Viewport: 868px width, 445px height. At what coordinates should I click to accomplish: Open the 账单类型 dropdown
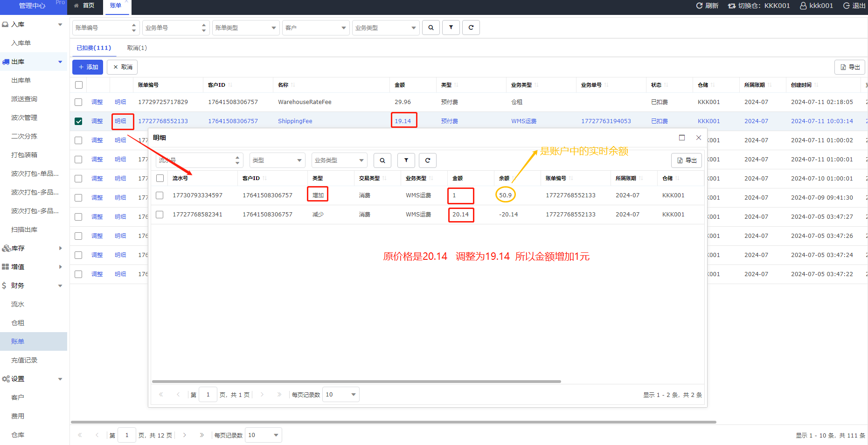[x=246, y=28]
